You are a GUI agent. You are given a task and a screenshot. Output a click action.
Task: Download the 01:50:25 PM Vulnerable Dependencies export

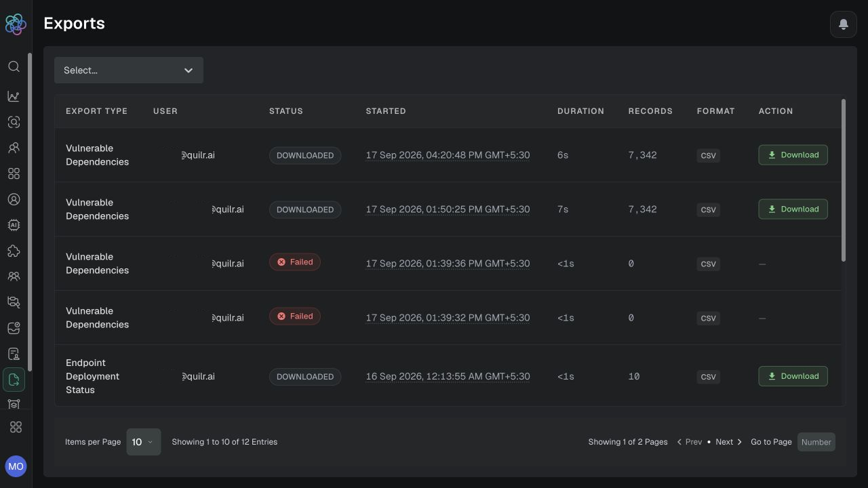click(793, 209)
